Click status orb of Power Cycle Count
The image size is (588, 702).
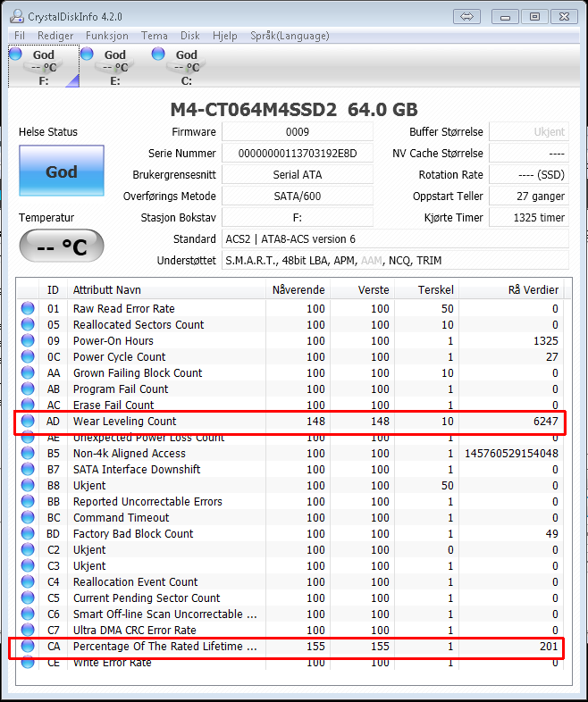(x=28, y=356)
